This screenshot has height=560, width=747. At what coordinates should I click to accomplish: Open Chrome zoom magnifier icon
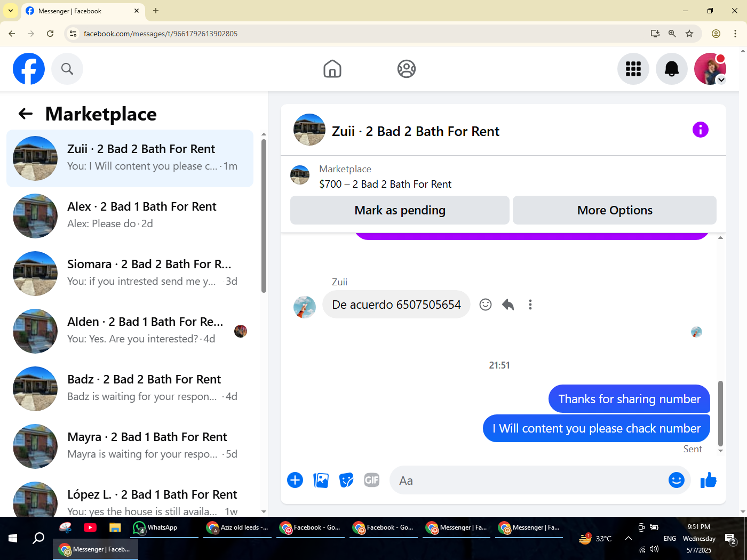672,34
